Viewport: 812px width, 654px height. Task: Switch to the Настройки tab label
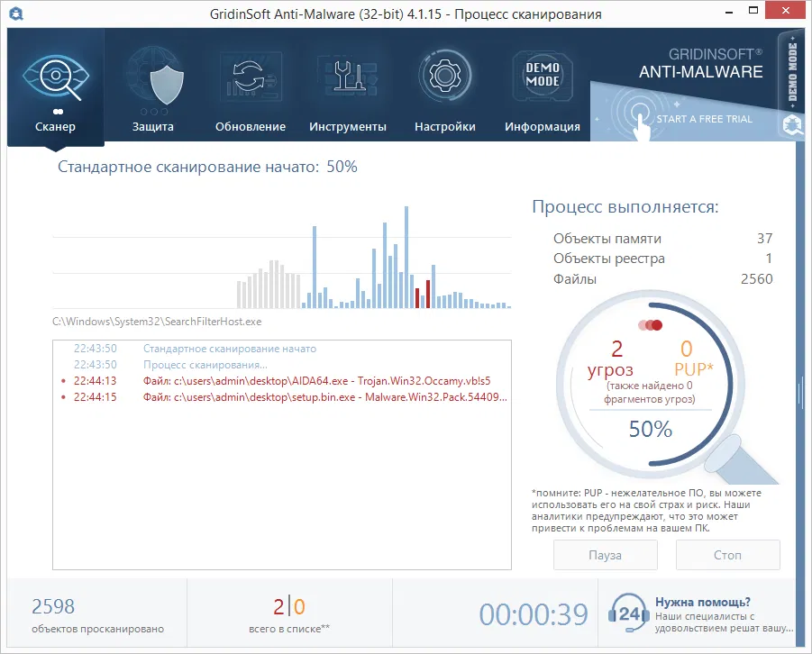[x=445, y=126]
